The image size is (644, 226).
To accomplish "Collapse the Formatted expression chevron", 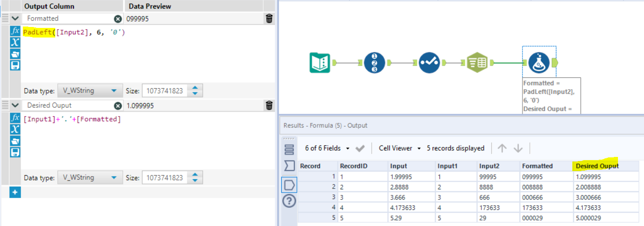I will coord(15,18).
